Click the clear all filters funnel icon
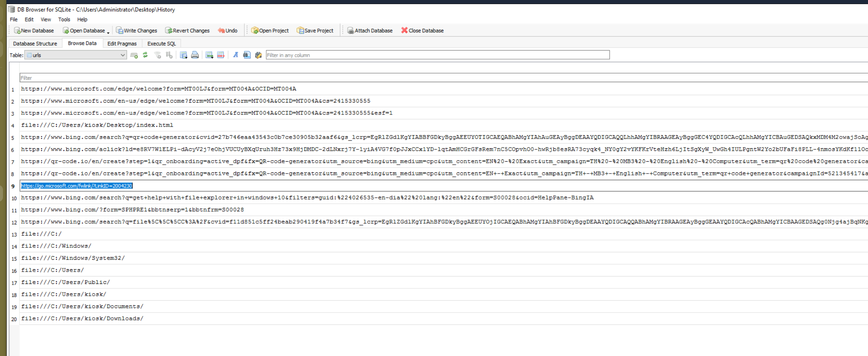The image size is (868, 356). 158,55
